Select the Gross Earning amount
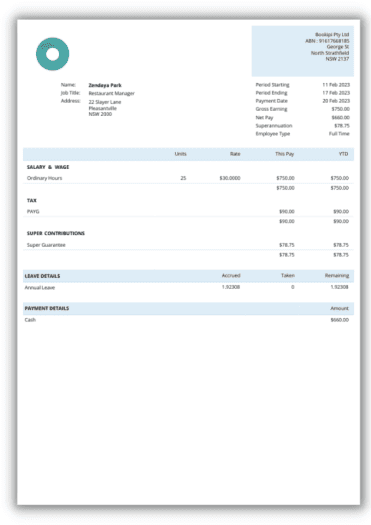The width and height of the screenshot is (371, 525). [341, 109]
